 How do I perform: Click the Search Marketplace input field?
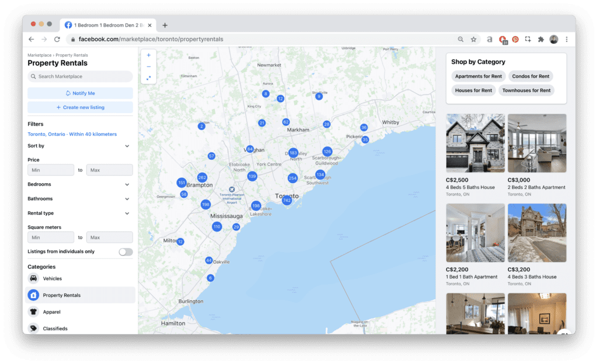point(80,76)
